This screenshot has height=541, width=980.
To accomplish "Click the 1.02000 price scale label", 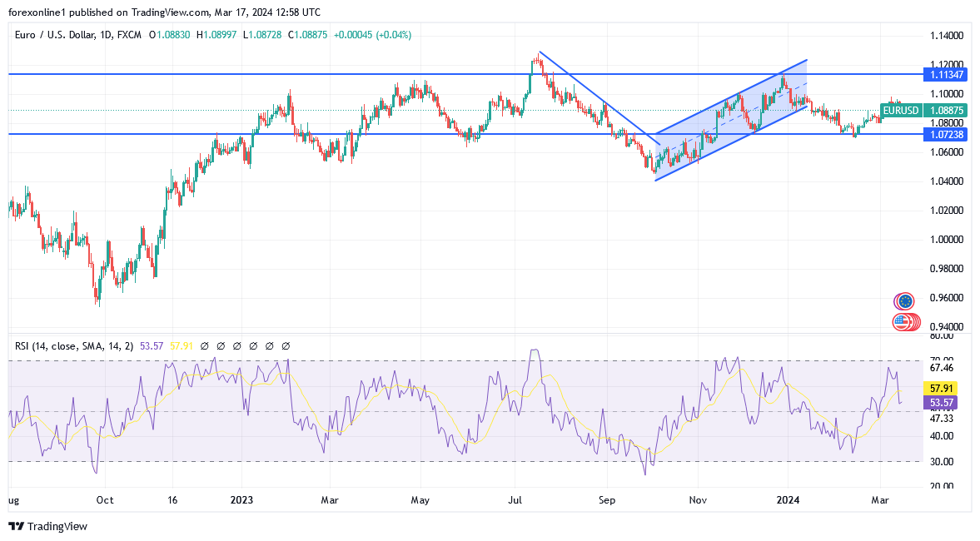I will (x=946, y=210).
